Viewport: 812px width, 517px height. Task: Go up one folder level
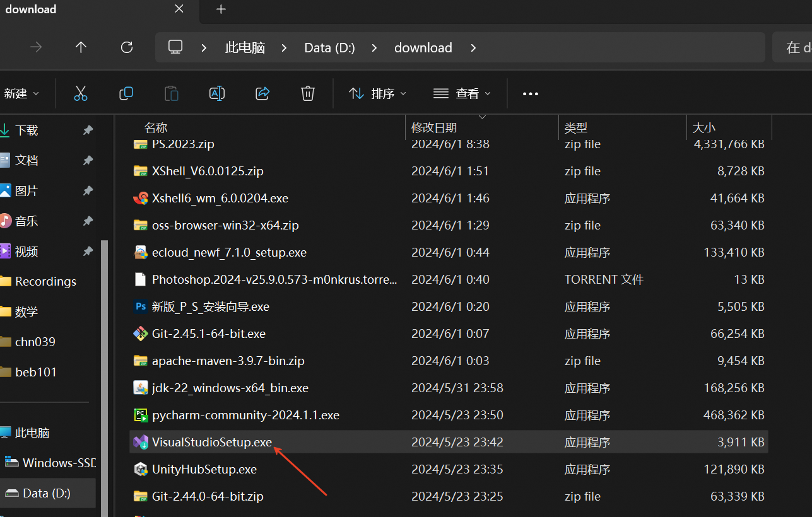coord(81,47)
